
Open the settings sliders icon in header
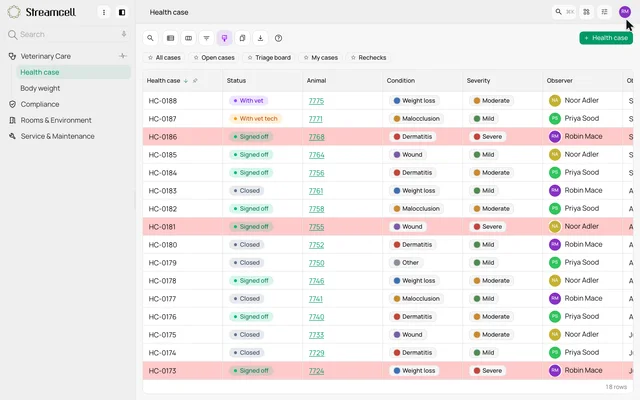604,12
